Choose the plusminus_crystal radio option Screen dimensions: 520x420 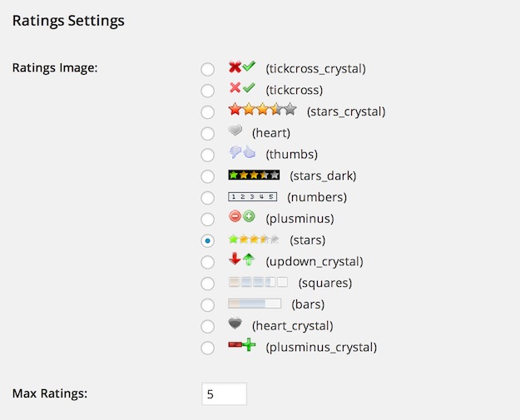pos(208,348)
